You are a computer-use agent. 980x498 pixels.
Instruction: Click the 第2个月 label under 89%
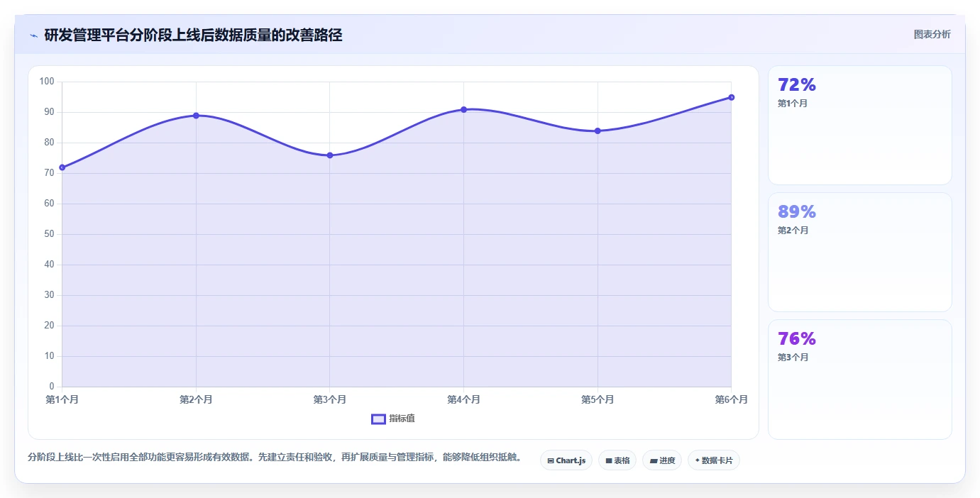[x=793, y=231]
